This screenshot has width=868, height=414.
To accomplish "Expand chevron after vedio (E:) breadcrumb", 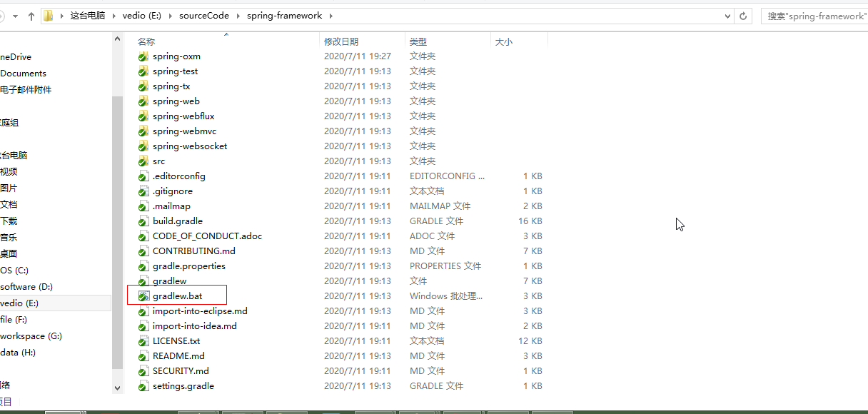I will 170,16.
